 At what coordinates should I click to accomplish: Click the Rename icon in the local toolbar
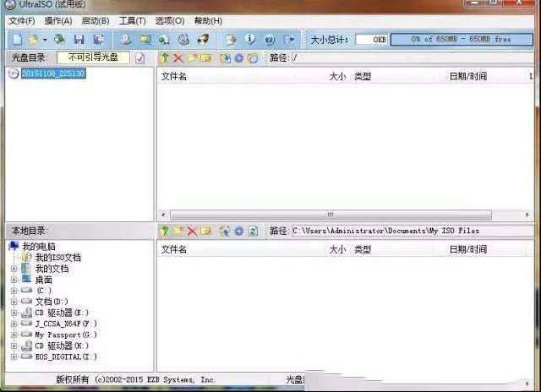pos(205,231)
